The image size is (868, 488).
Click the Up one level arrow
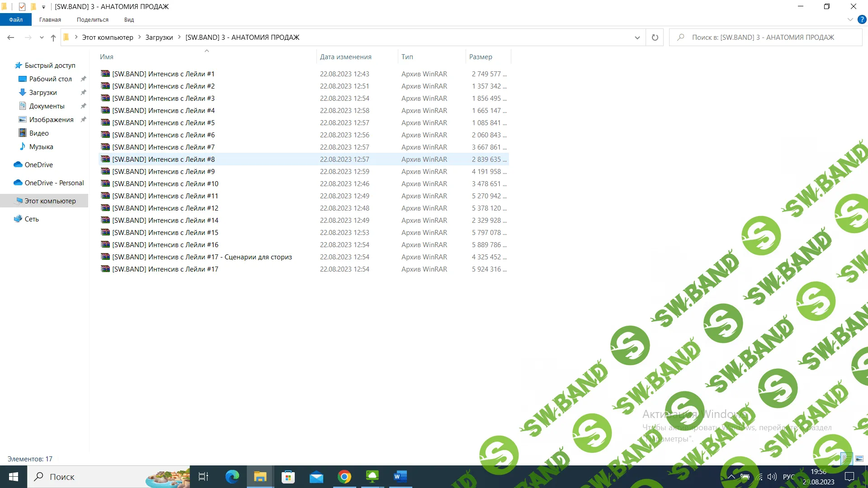click(53, 38)
